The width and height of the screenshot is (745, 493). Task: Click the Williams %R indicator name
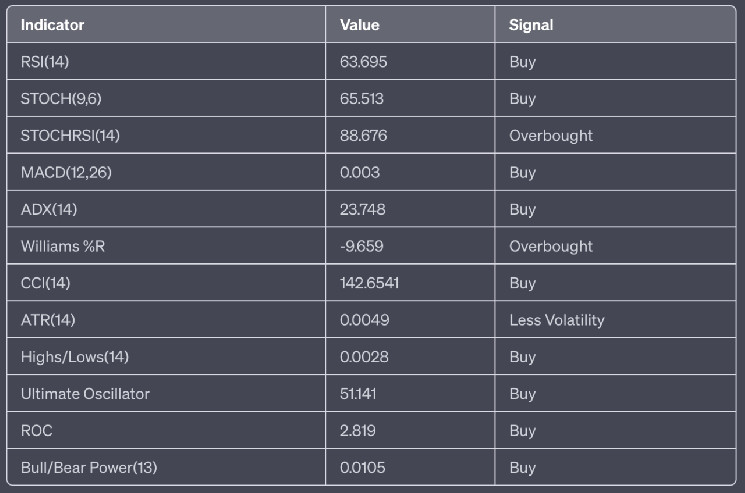tap(66, 246)
